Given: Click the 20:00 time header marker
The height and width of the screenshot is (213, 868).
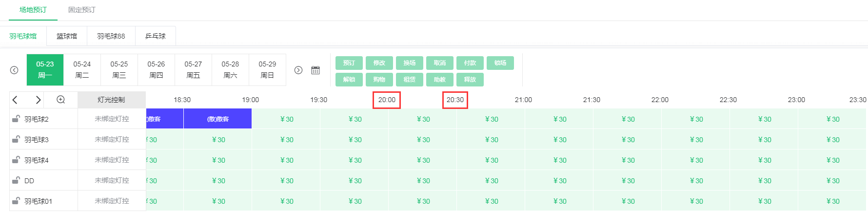Looking at the screenshot, I should pos(387,100).
